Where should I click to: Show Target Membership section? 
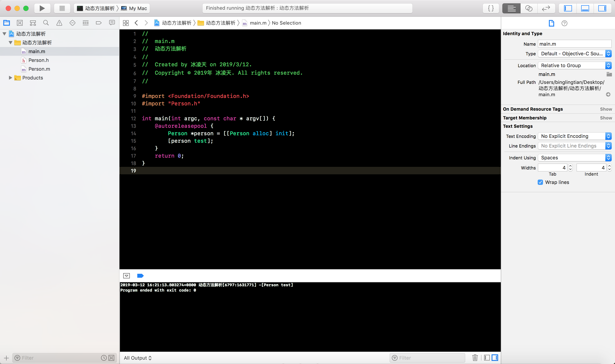[606, 118]
